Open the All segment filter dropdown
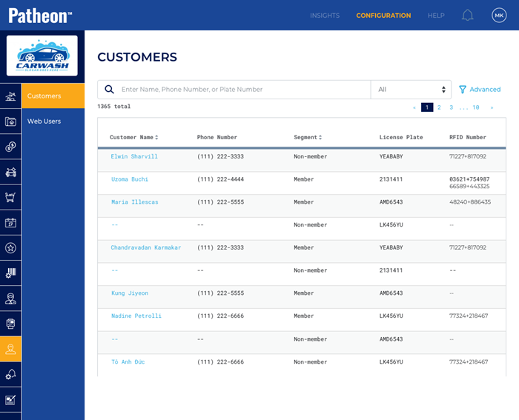 [x=411, y=90]
